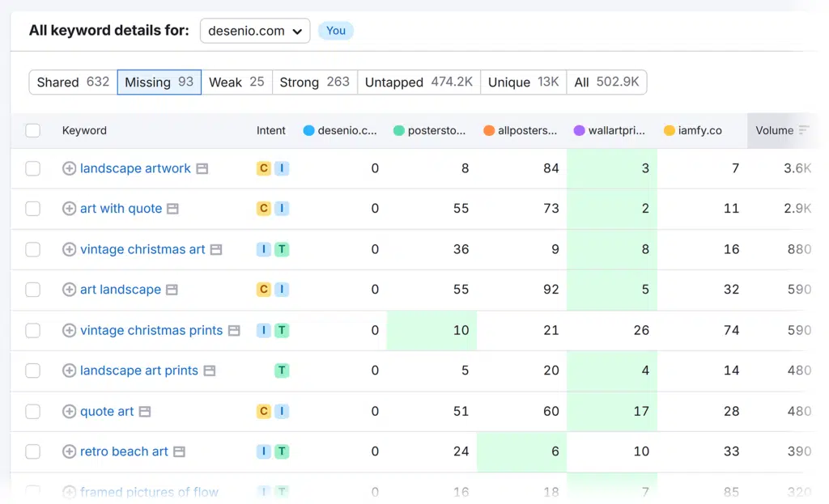Screen dimensions: 829x504
Task: Show the Shared 632 keywords tab
Action: (x=73, y=82)
